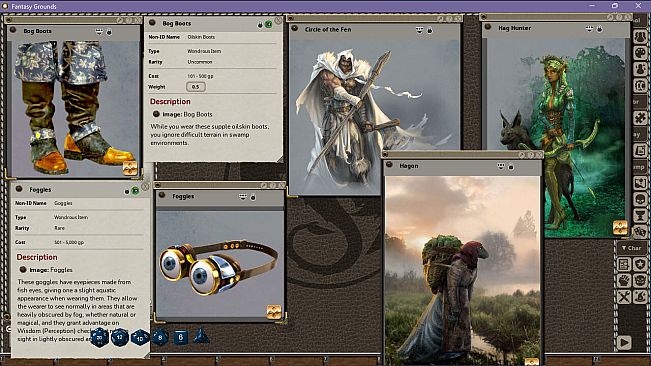Toggle green ID status on Bog Boots record
651x366 pixels.
269,24
